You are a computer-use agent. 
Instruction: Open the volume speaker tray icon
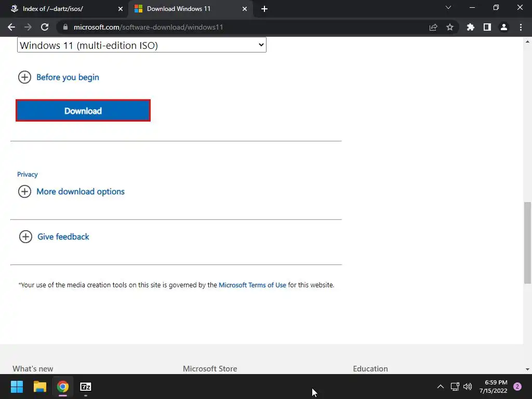click(x=468, y=387)
